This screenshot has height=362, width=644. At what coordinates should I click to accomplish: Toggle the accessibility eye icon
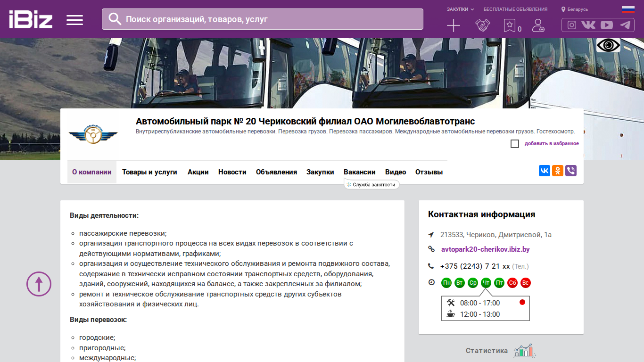(608, 45)
